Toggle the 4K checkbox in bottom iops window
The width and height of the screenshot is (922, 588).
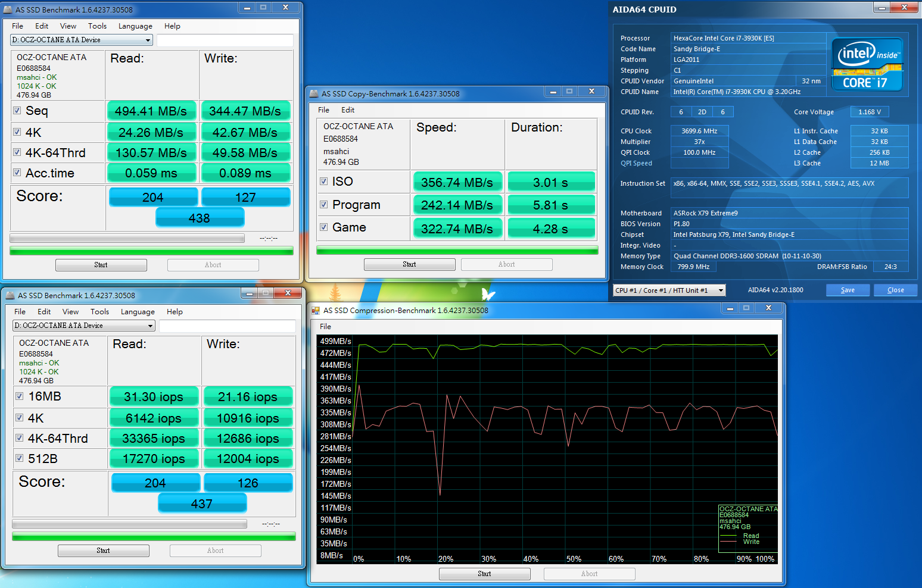pos(20,418)
